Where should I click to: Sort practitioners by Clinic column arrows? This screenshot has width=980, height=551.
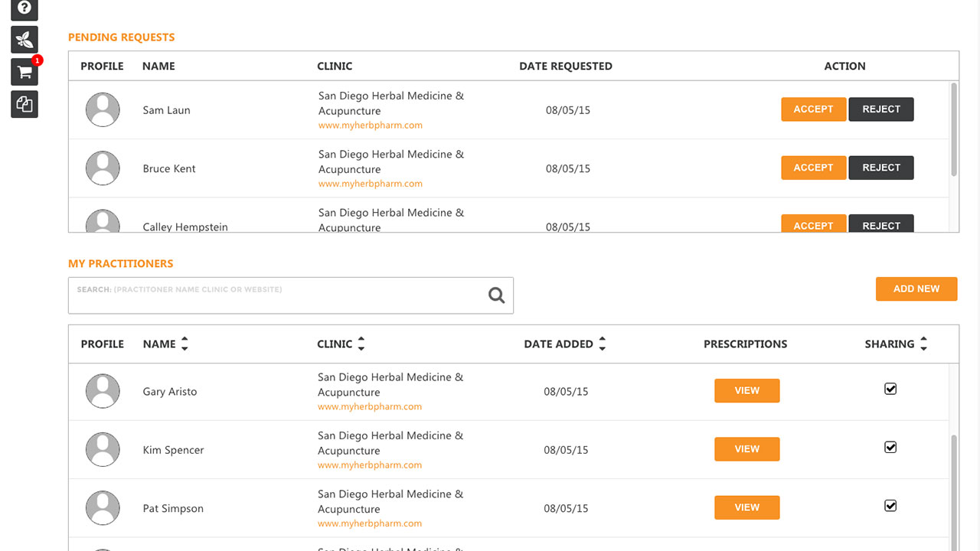pyautogui.click(x=361, y=344)
